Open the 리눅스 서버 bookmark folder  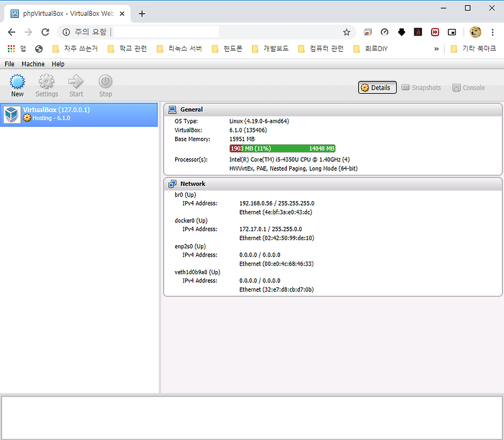click(180, 49)
